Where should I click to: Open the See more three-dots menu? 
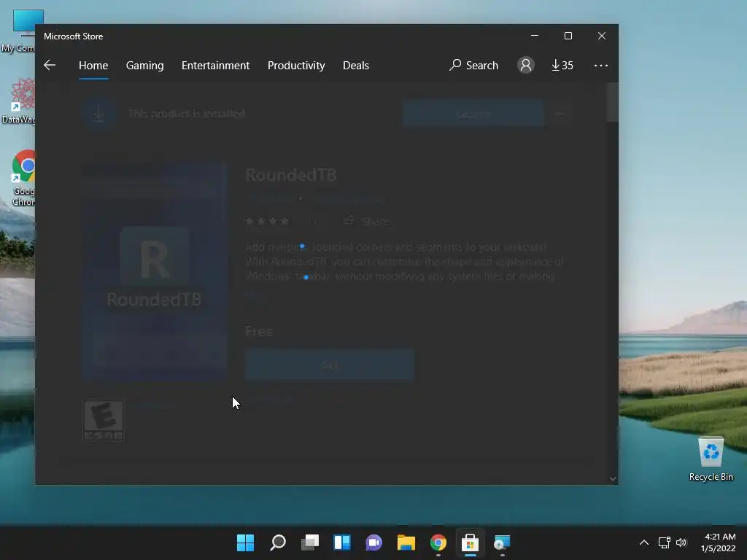point(601,65)
